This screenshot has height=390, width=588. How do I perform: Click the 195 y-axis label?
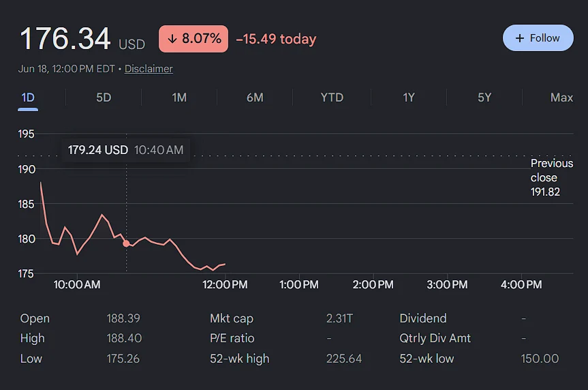26,134
